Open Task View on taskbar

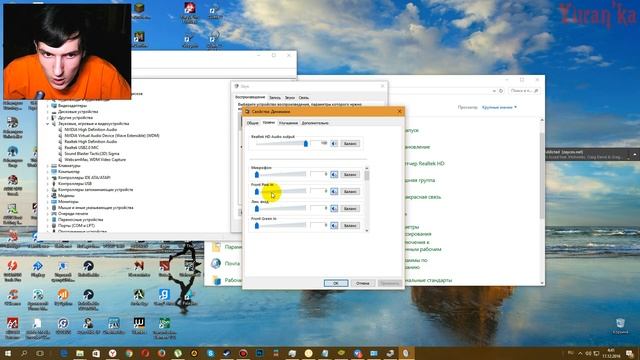pyautogui.click(x=40, y=353)
